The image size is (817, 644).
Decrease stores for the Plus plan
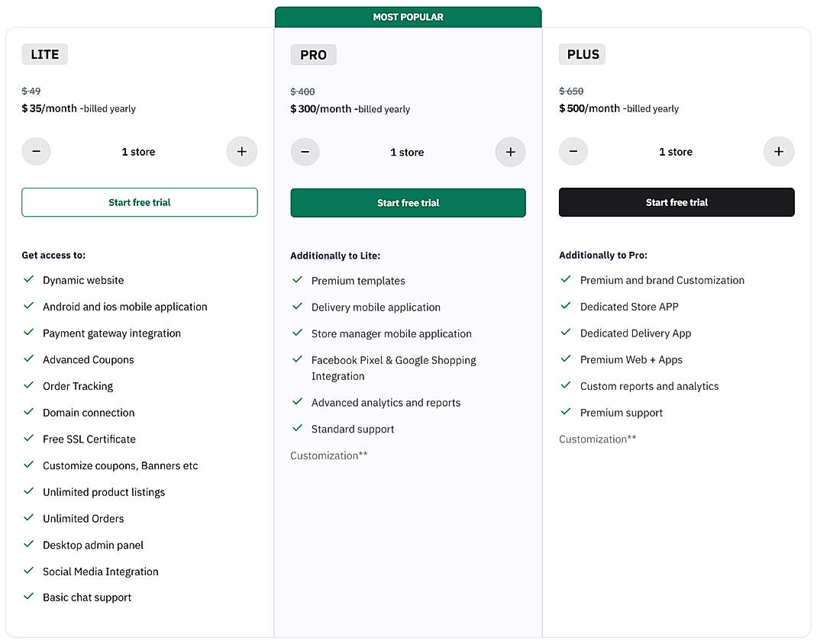[573, 151]
